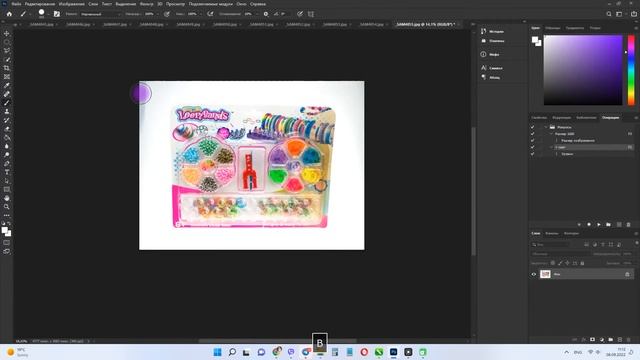
Task: Open brush preset picker dropdown arrow
Action: point(48,14)
